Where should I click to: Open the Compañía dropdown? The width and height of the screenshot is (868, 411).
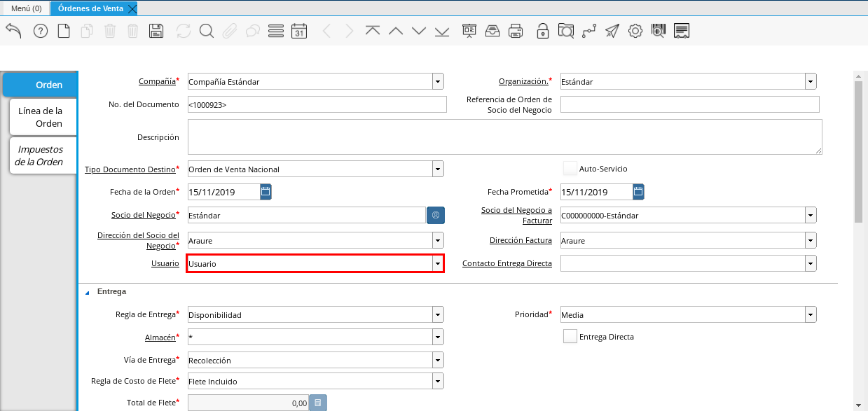coord(438,82)
